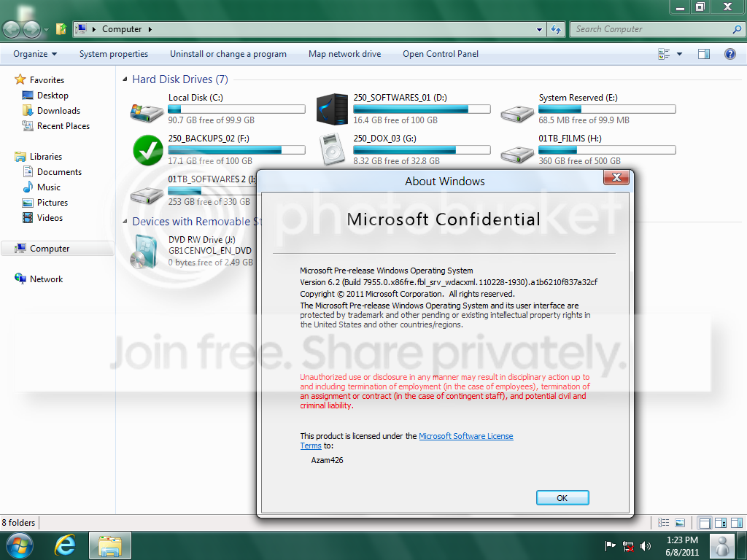
Task: Select the 250_BACKUPS_02 (F:) checkmark icon
Action: [x=147, y=150]
